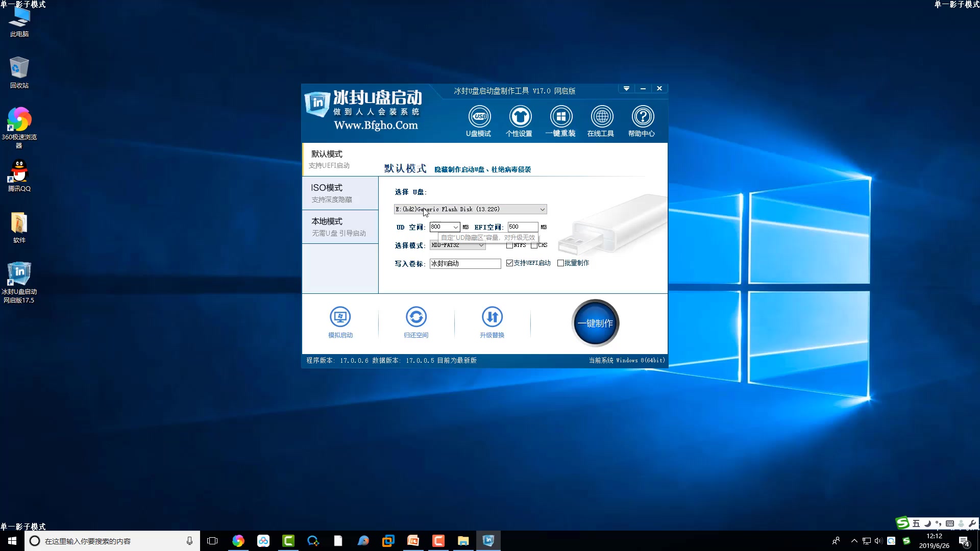Edit the EFI空间 size field
Screen dimensions: 980x551
(523, 227)
